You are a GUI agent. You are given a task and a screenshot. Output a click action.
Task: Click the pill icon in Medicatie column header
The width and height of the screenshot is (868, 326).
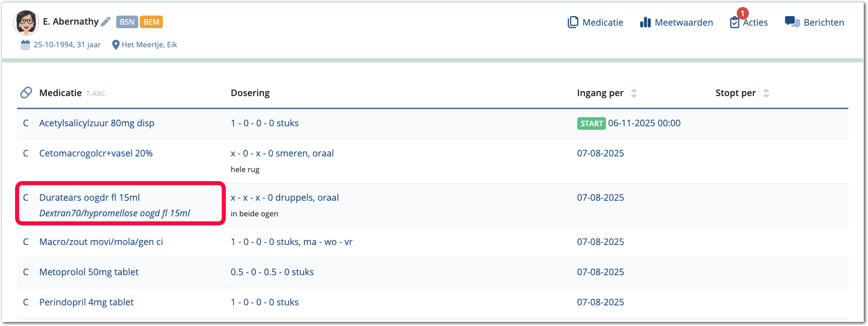pos(26,93)
